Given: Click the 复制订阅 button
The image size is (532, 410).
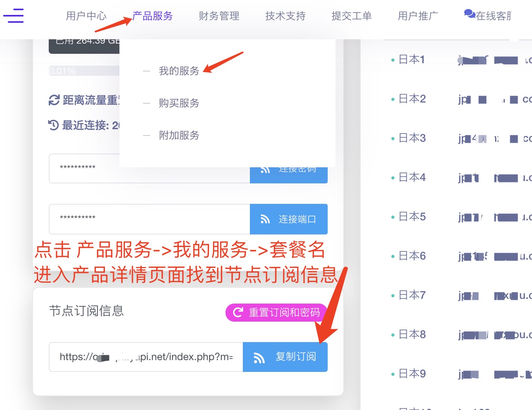Looking at the screenshot, I should tap(285, 357).
